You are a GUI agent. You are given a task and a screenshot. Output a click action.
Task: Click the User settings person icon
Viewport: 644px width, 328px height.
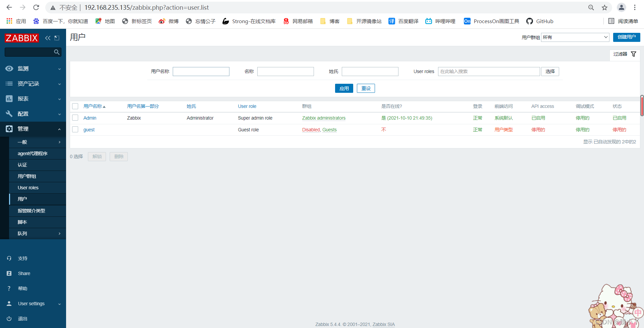[x=9, y=304]
